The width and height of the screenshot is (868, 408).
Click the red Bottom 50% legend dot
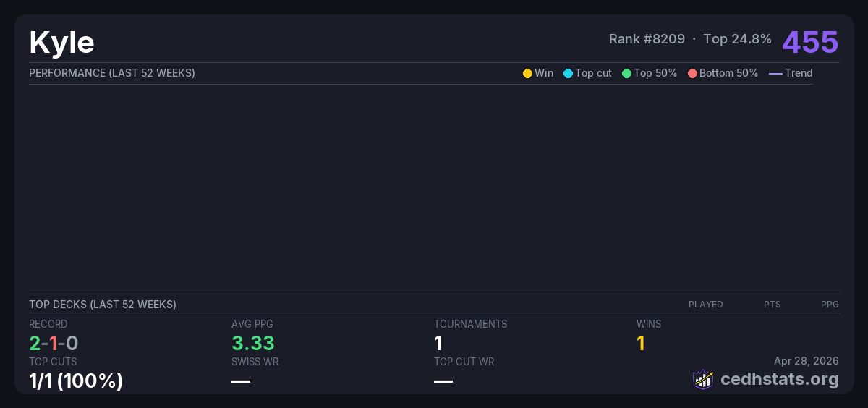tap(692, 73)
